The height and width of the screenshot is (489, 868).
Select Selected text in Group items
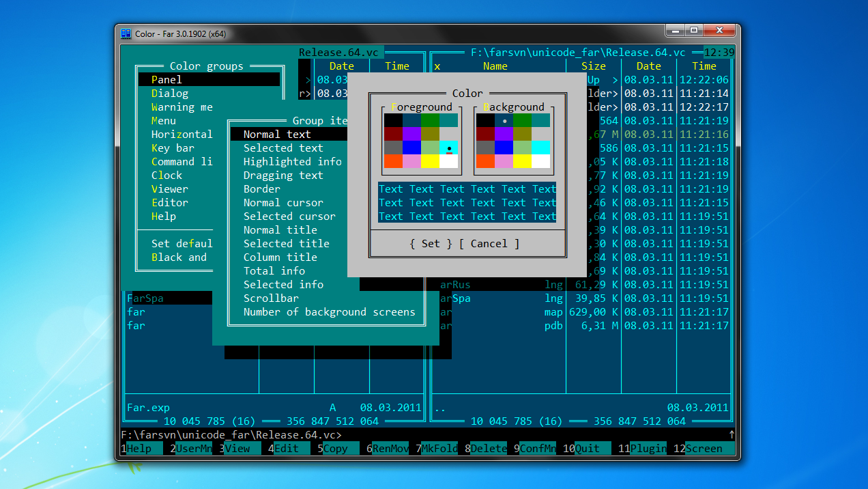point(283,148)
